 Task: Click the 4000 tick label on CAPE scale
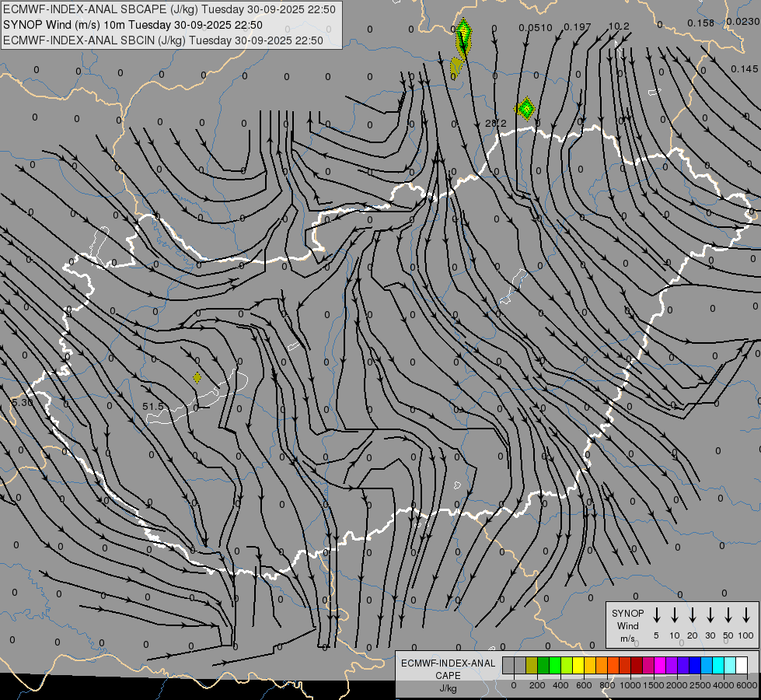(x=723, y=685)
